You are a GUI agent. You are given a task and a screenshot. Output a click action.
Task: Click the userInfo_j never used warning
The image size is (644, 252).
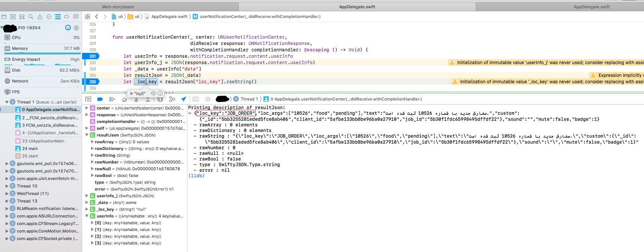click(x=546, y=63)
